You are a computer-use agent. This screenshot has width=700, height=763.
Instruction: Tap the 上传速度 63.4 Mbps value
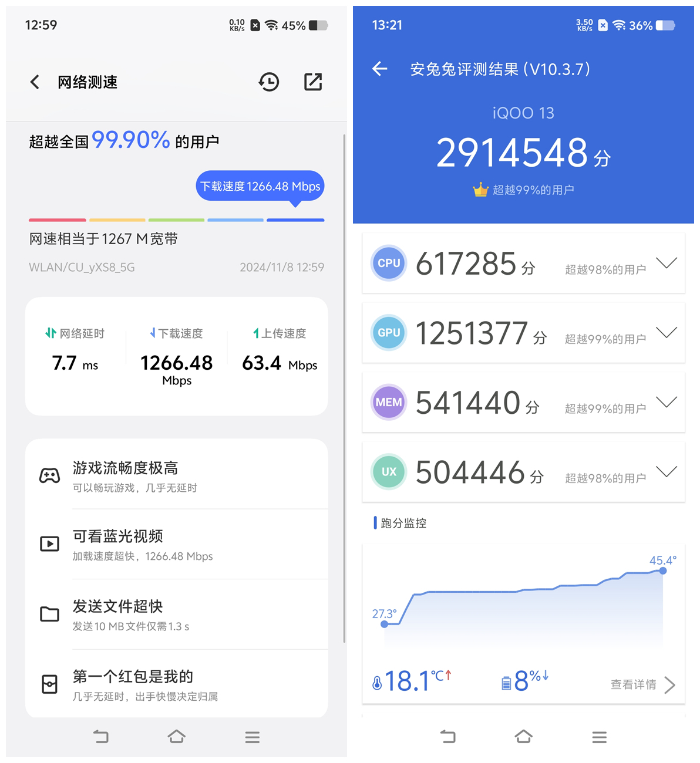coord(280,363)
